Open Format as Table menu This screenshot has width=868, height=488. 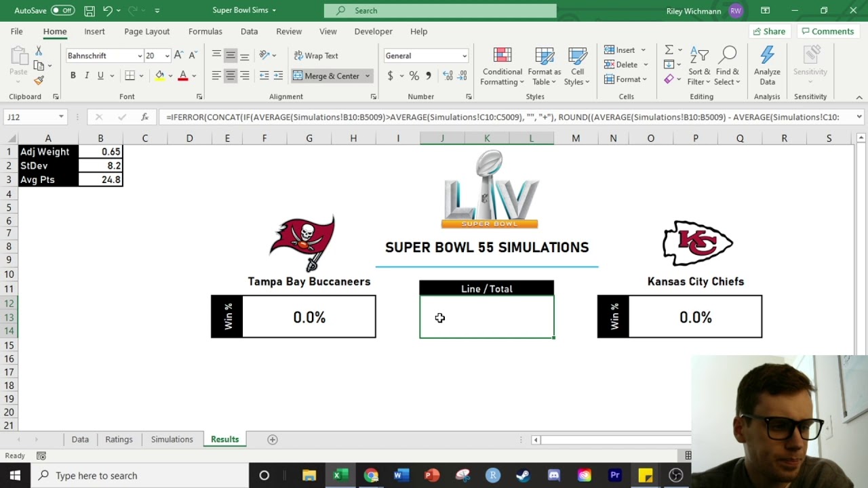click(x=544, y=66)
